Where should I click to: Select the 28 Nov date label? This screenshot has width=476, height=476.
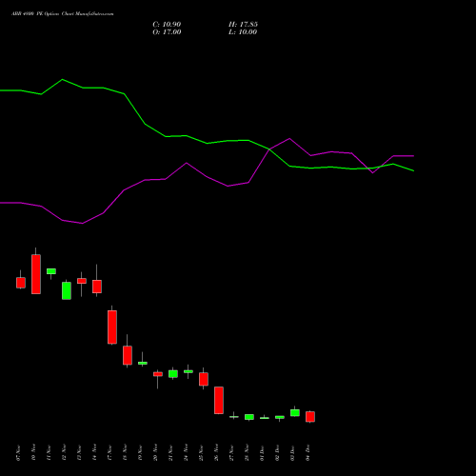pyautogui.click(x=247, y=453)
